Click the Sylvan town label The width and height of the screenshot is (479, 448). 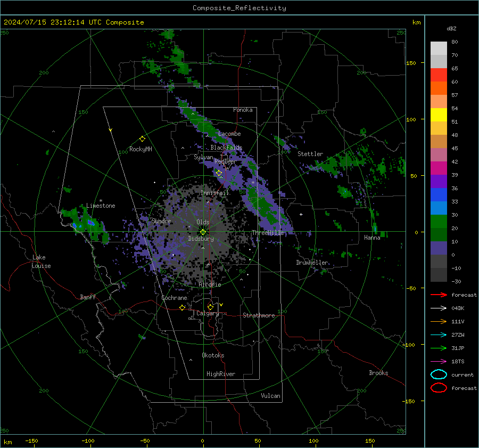[x=203, y=157]
